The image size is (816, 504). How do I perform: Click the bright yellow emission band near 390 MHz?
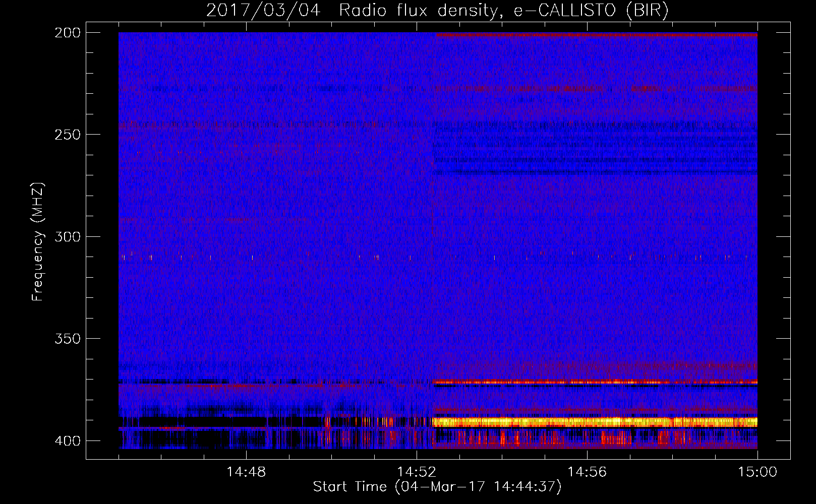(x=595, y=422)
